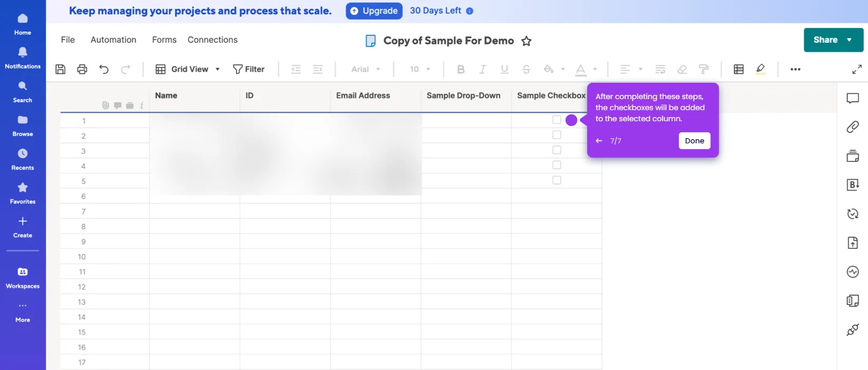This screenshot has width=868, height=370.
Task: Open Attachments panel on right rail
Action: pos(853,127)
